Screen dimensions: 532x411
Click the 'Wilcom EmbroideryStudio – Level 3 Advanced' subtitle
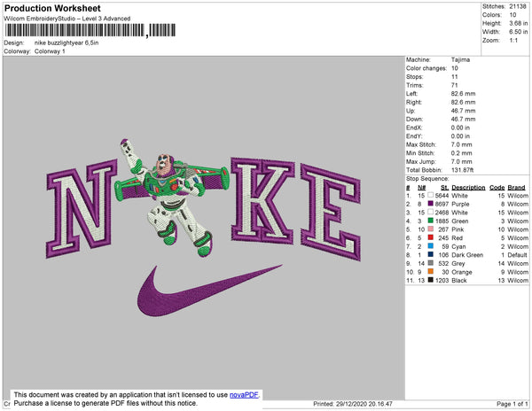coord(67,19)
